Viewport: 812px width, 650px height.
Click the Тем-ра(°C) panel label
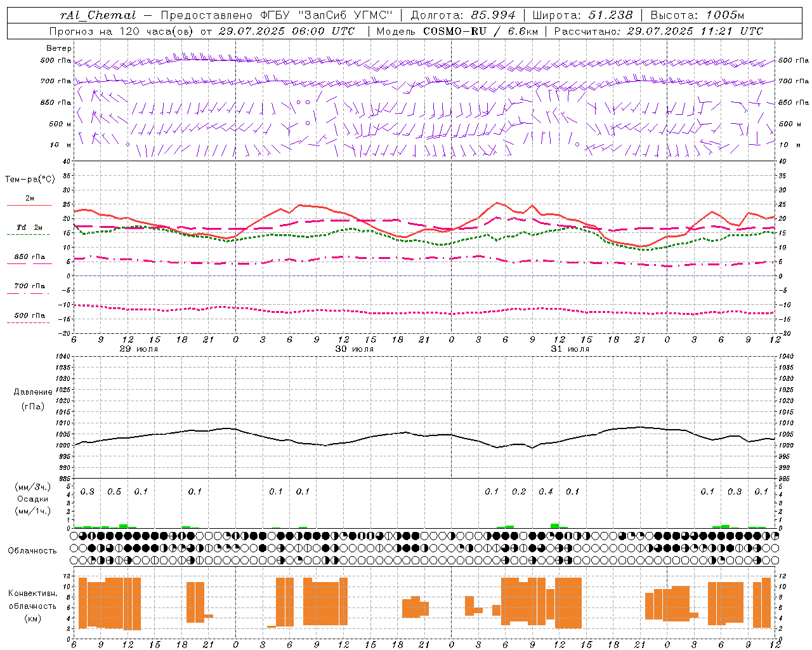[30, 180]
